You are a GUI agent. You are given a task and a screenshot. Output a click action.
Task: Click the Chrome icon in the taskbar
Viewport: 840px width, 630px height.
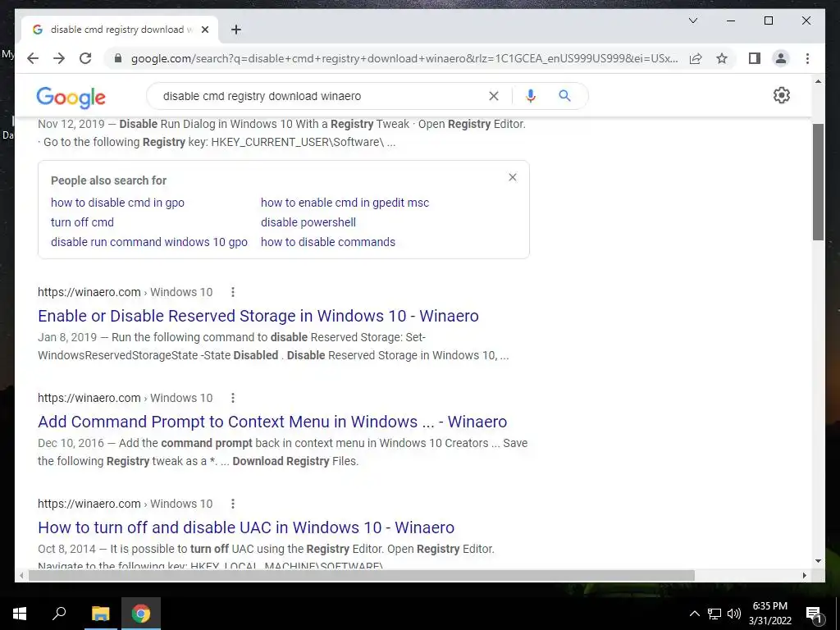(141, 614)
